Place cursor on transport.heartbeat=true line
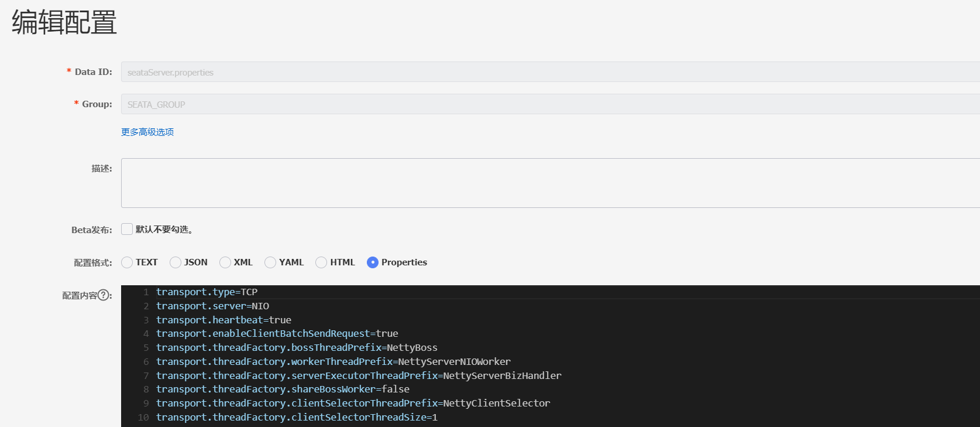This screenshot has height=427, width=980. coord(223,320)
